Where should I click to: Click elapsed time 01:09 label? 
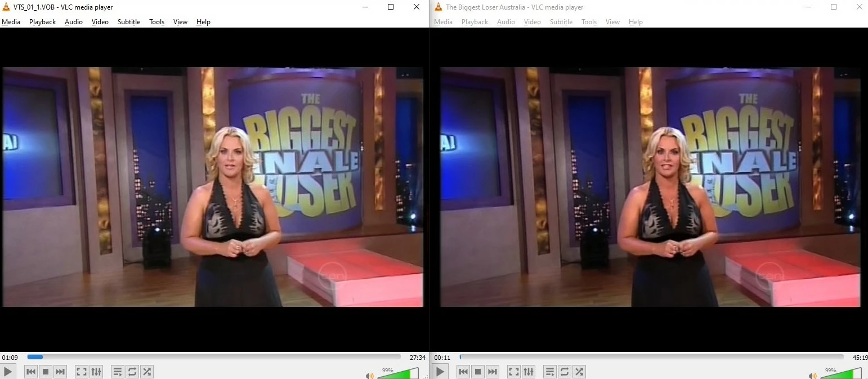click(x=10, y=357)
